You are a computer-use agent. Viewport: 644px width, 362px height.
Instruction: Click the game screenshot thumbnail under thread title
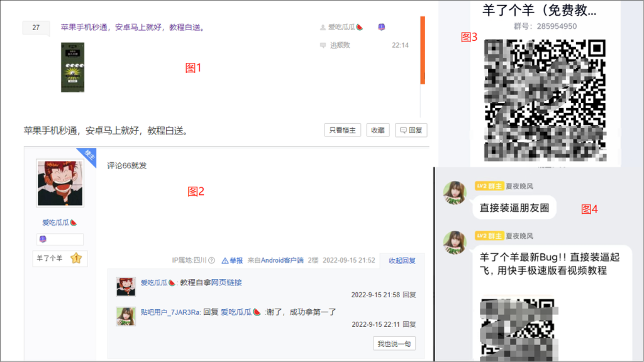click(73, 67)
